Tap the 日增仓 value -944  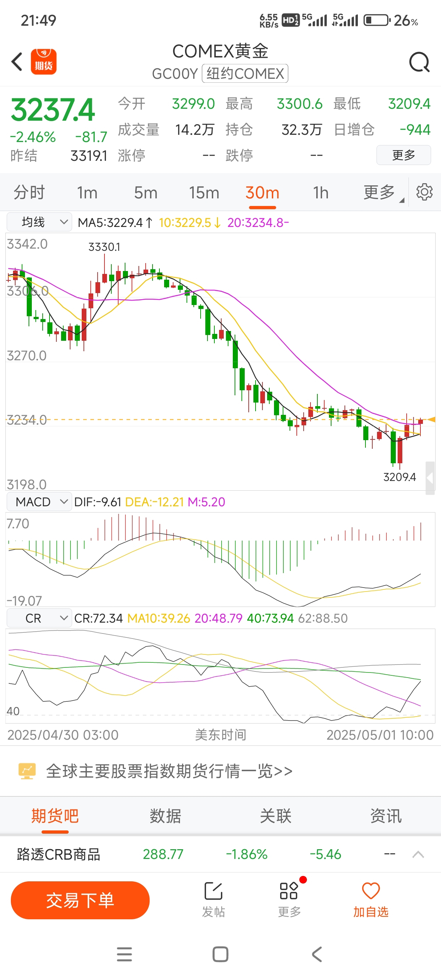pyautogui.click(x=415, y=130)
